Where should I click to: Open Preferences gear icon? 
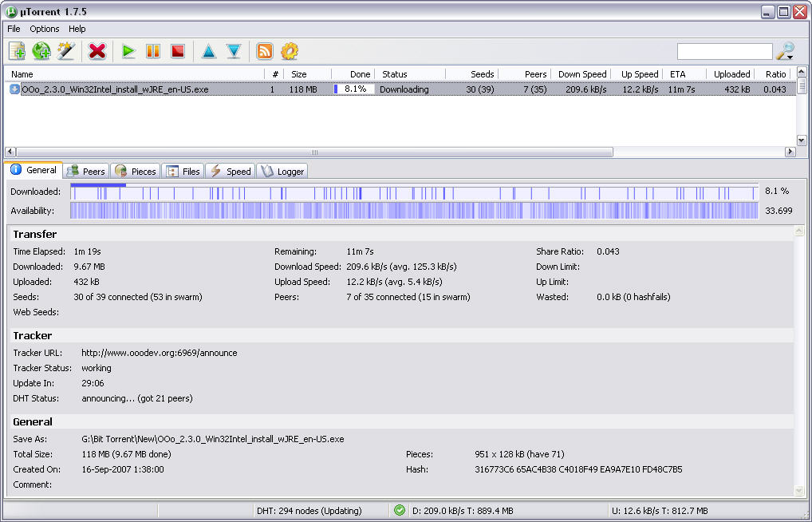(289, 51)
